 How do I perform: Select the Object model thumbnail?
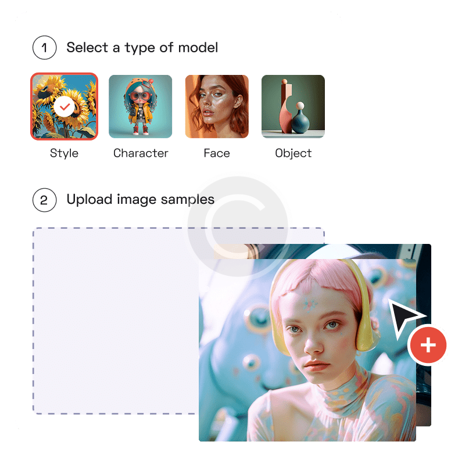point(293,106)
